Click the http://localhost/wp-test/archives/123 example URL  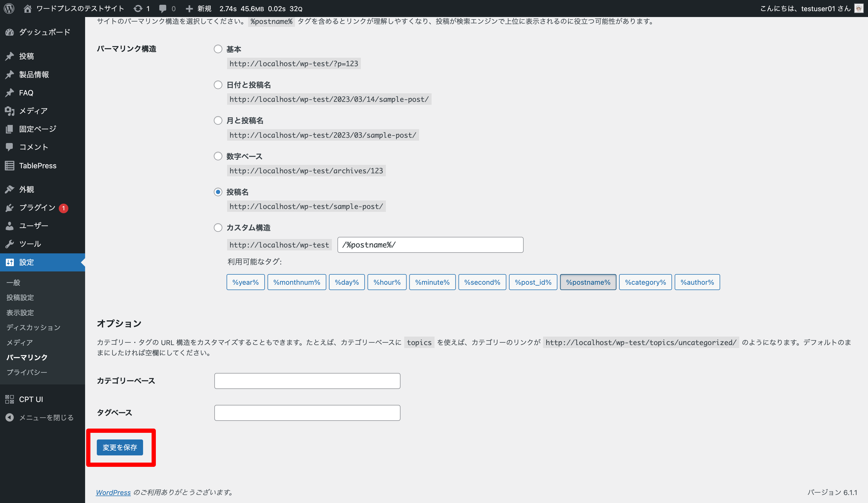coord(306,170)
